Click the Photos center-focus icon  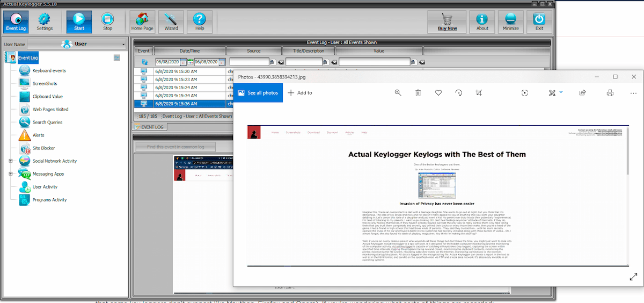click(x=525, y=92)
